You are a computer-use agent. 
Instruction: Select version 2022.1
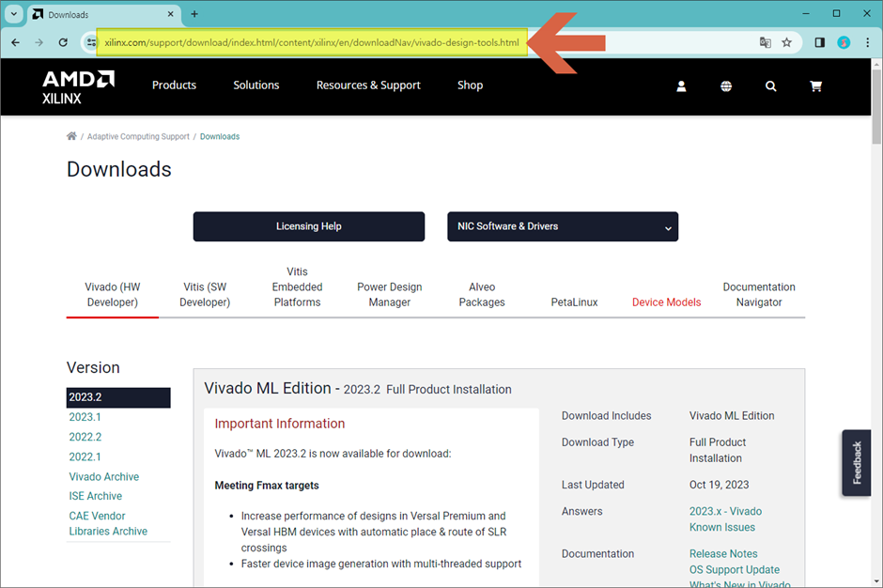click(85, 456)
